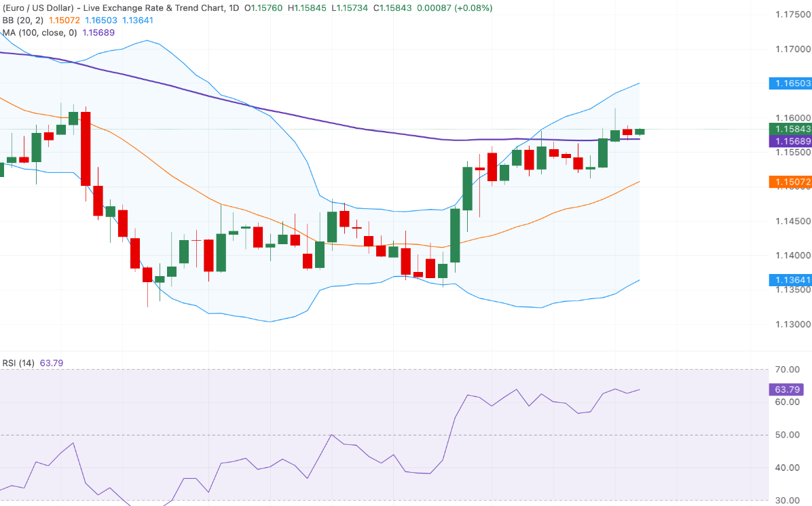Click the green 1.15843 current price label
The width and height of the screenshot is (812, 506).
point(790,130)
